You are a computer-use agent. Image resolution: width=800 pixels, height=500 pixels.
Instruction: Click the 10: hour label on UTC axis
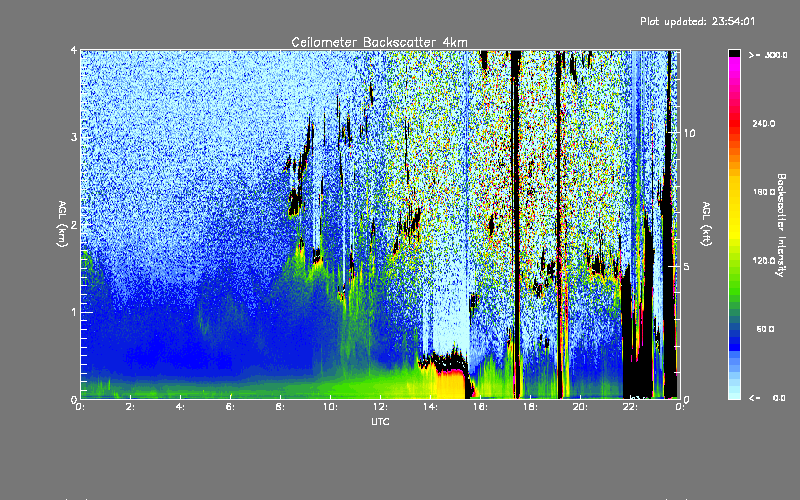330,407
